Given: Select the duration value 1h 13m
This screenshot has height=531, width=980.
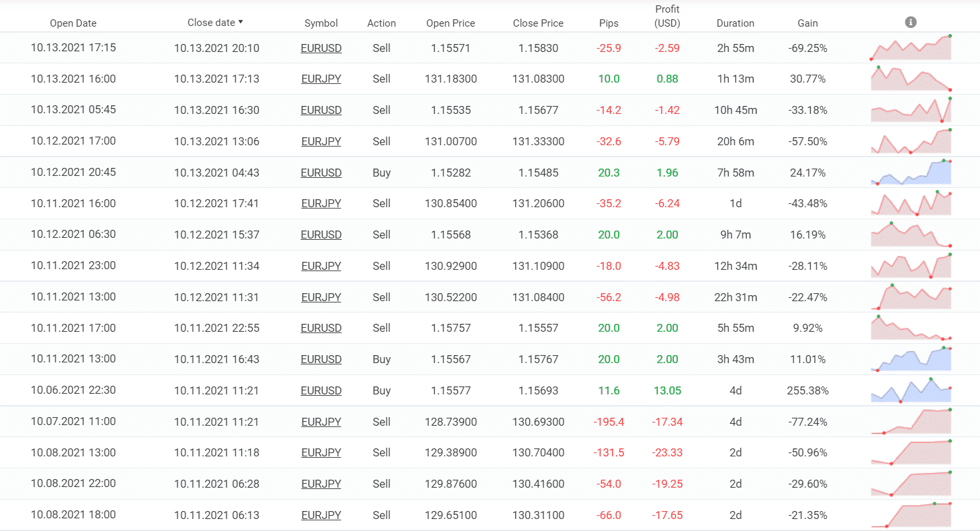Looking at the screenshot, I should pos(735,79).
